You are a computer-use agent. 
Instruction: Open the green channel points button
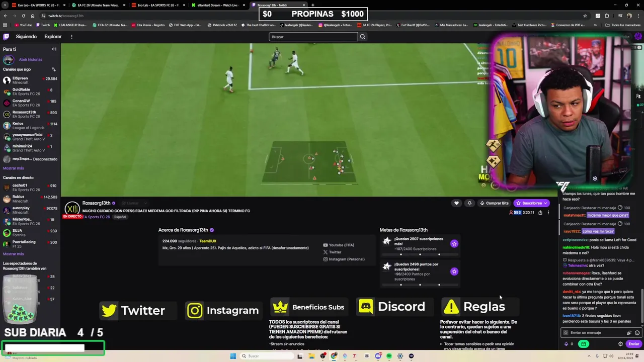[x=584, y=344]
